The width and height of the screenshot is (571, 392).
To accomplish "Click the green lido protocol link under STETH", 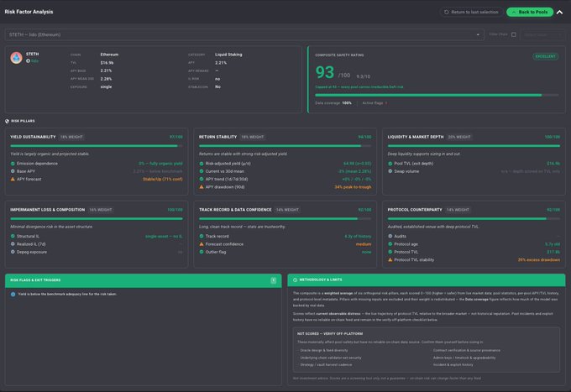I will point(34,61).
